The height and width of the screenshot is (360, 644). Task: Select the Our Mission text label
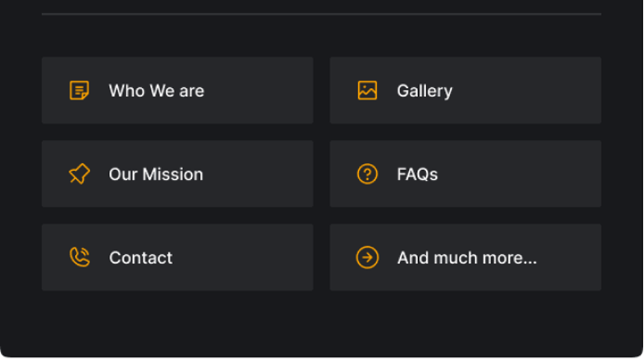pyautogui.click(x=156, y=174)
